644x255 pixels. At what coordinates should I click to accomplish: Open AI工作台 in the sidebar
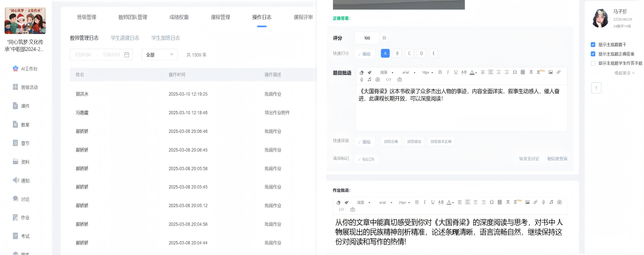tap(29, 69)
